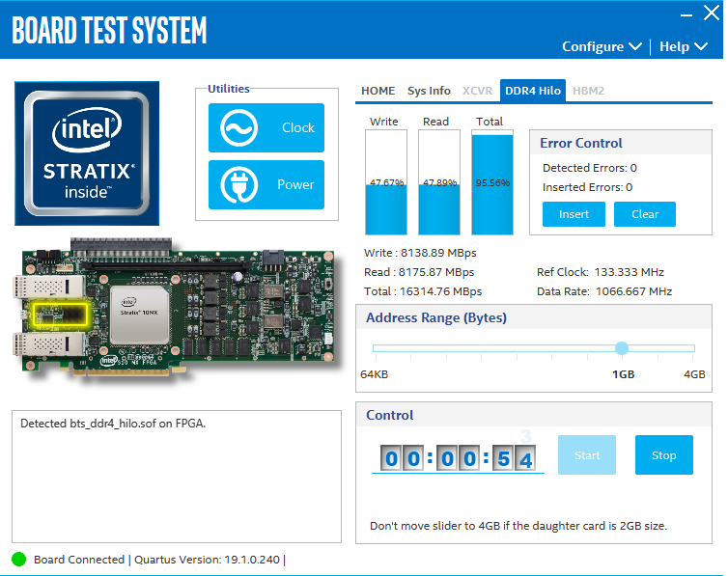Close the Board Test System window
This screenshot has height=576, width=728.
click(712, 13)
